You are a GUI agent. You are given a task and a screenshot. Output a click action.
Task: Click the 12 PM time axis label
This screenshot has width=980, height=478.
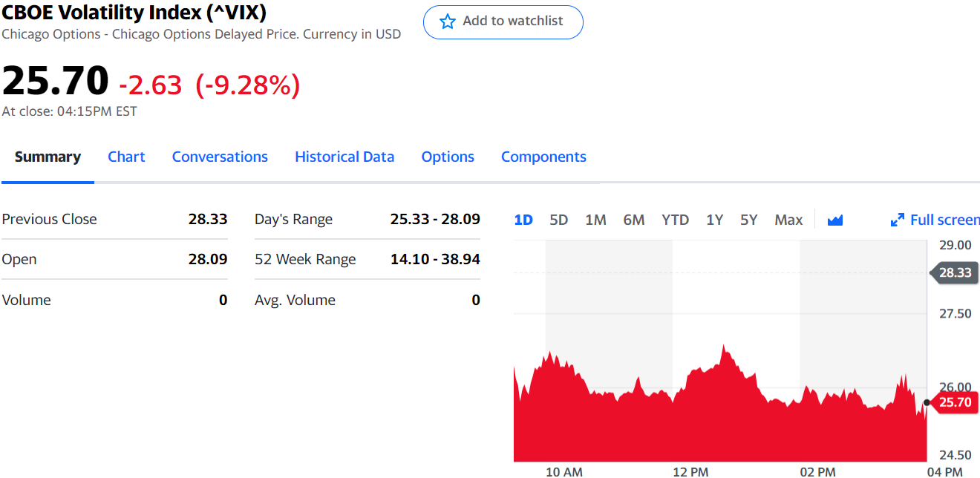690,471
